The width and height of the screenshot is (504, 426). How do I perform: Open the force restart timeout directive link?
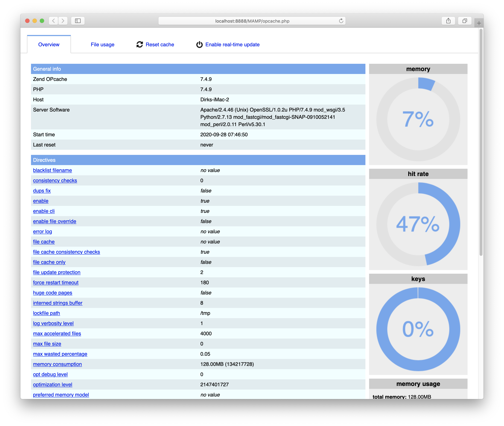pyautogui.click(x=56, y=283)
